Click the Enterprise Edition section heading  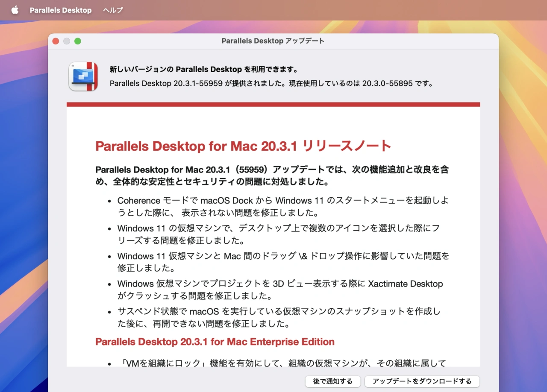coord(215,342)
